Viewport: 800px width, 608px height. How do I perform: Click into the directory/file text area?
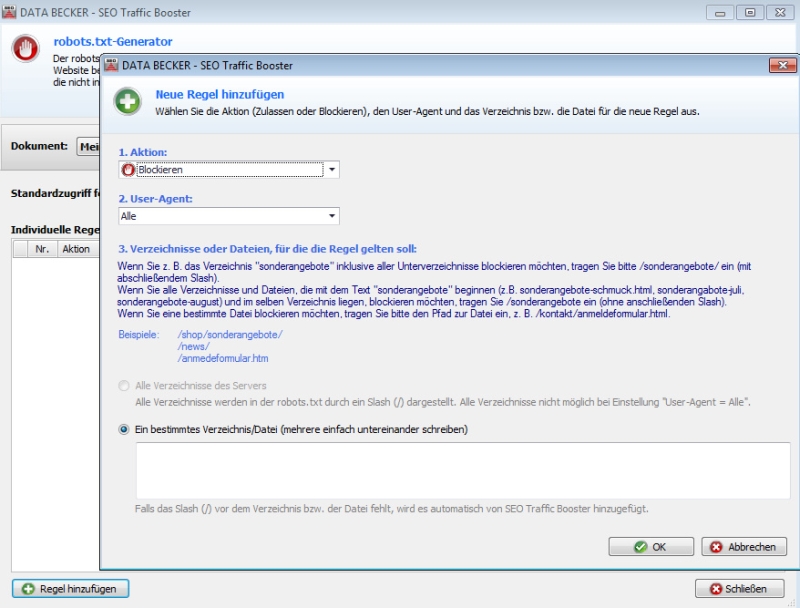(x=463, y=470)
